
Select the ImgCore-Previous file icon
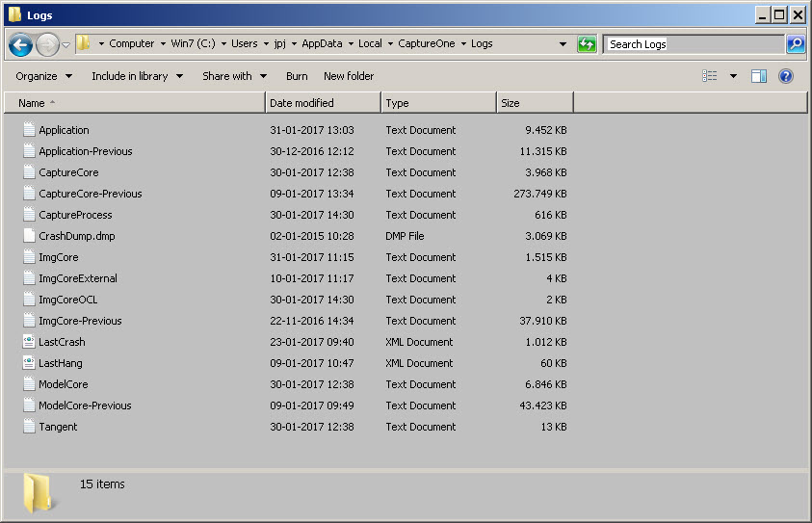29,321
